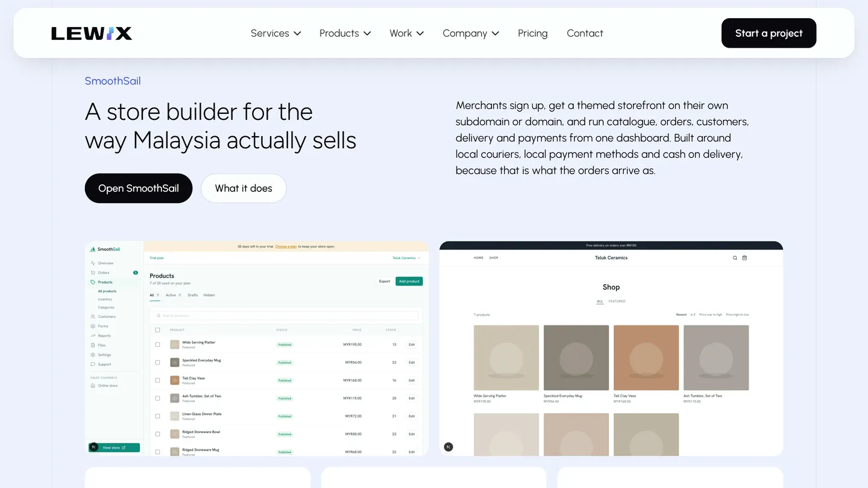Select the ALL tab in storefront Shop
This screenshot has height=488, width=868.
point(600,301)
